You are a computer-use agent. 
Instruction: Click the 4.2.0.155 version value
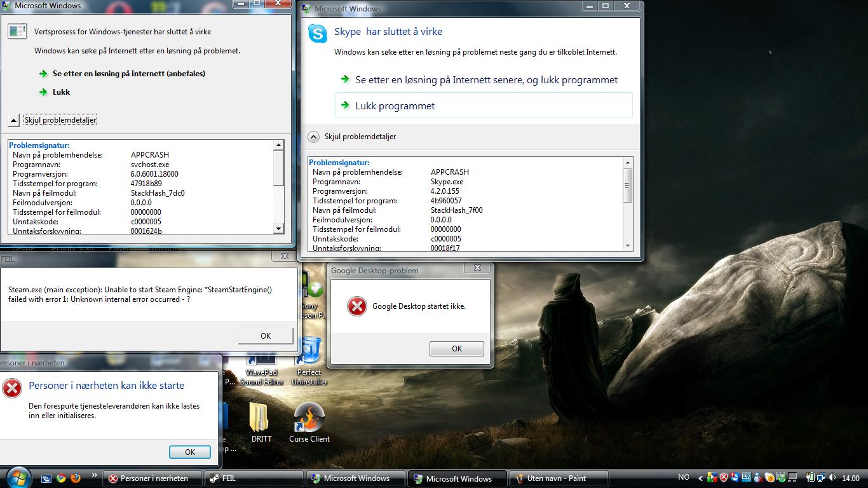445,191
